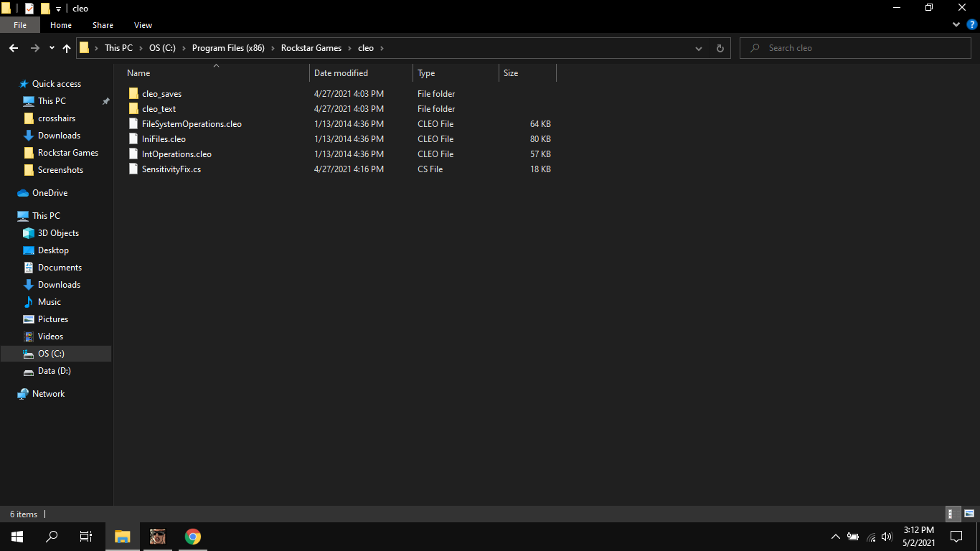This screenshot has height=551, width=980.
Task: Click This PC in the address breadcrumb
Action: pyautogui.click(x=118, y=48)
